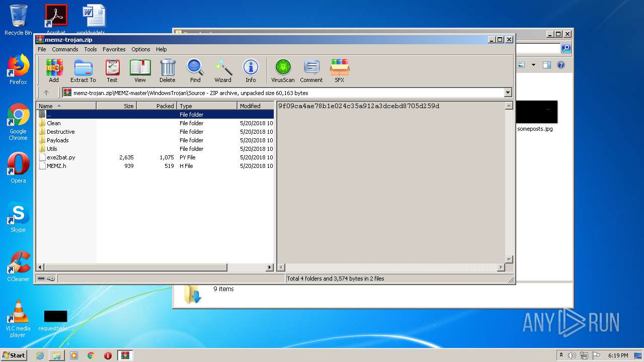The image size is (644, 362).
Task: Launch Google Chrome desktop shortcut
Action: 18,122
